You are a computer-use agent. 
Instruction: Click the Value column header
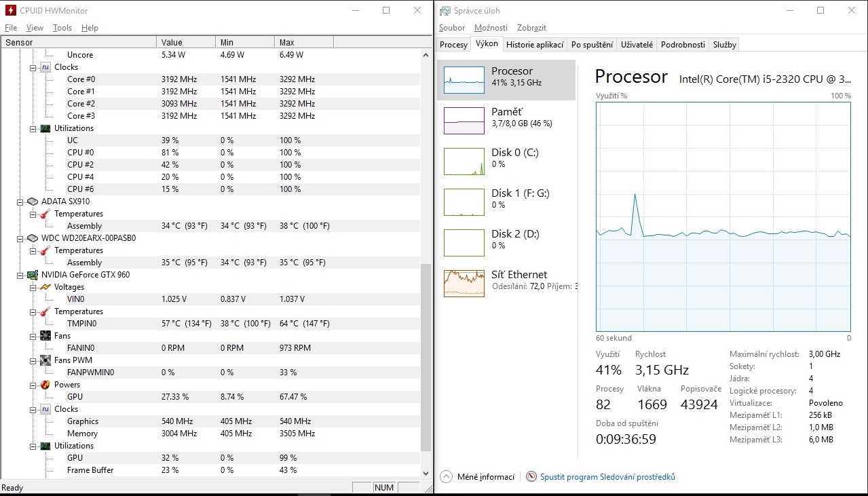pyautogui.click(x=186, y=42)
